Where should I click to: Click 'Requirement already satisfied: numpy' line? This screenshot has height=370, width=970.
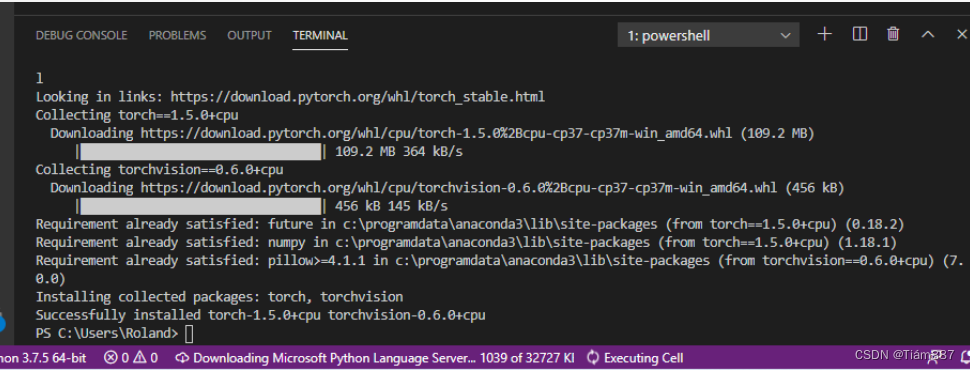click(x=466, y=242)
